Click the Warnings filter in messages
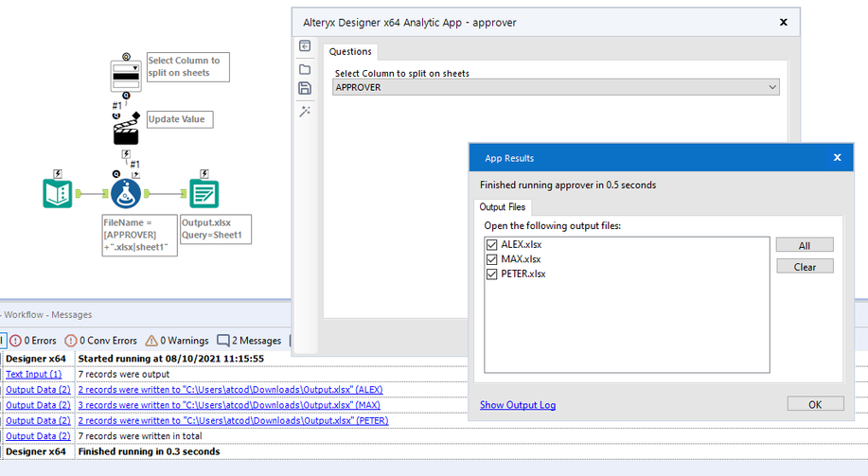This screenshot has width=868, height=476. (177, 341)
